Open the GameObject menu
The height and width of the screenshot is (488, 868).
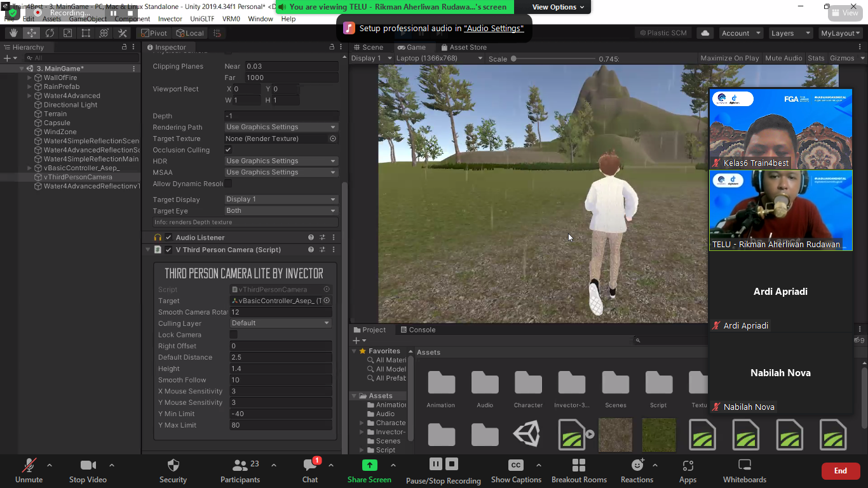pos(88,19)
